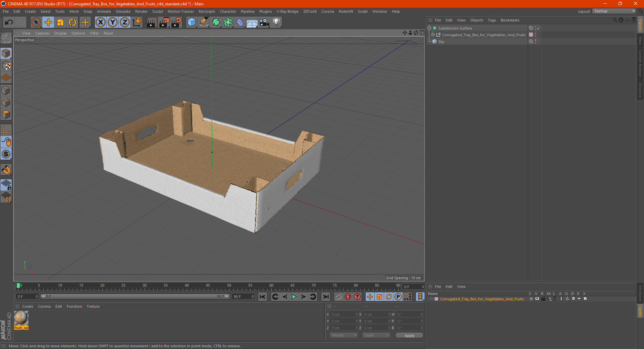
Task: Open Object Manager Tags menu
Action: pyautogui.click(x=492, y=20)
